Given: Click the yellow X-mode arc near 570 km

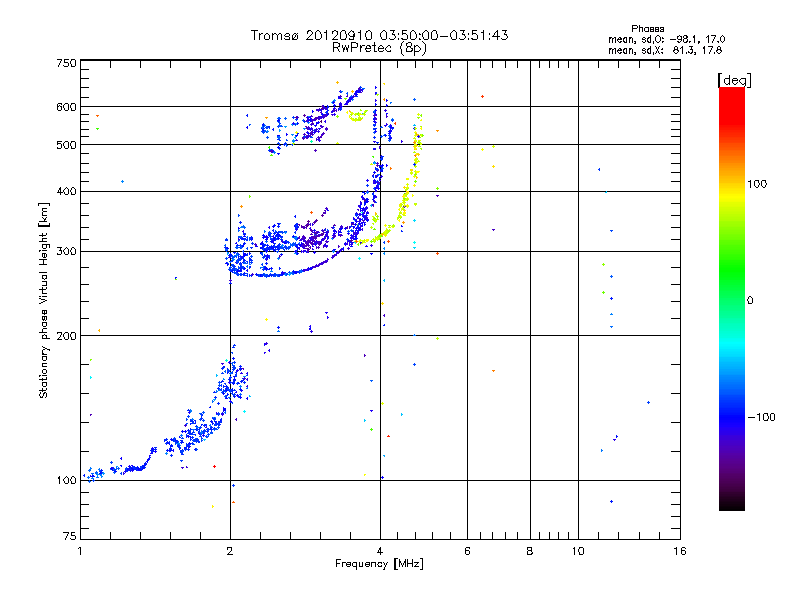Looking at the screenshot, I should coord(357,115).
